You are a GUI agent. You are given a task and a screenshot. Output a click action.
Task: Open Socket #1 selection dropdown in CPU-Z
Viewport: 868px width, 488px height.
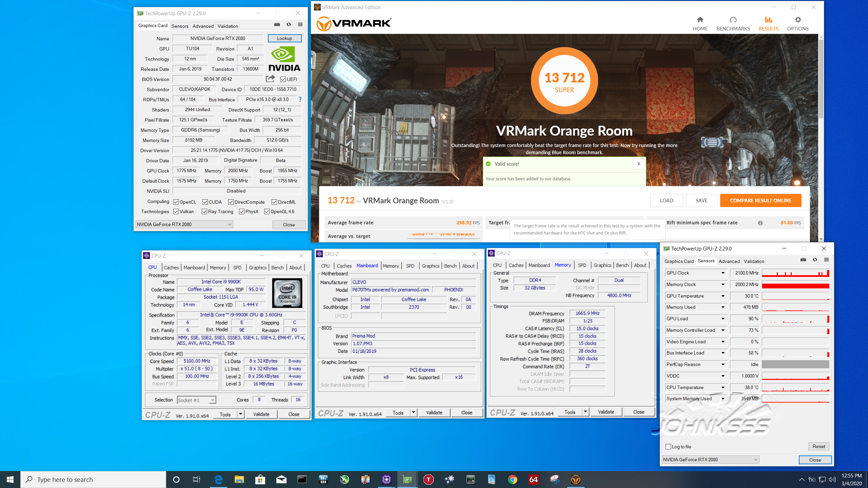[x=196, y=400]
